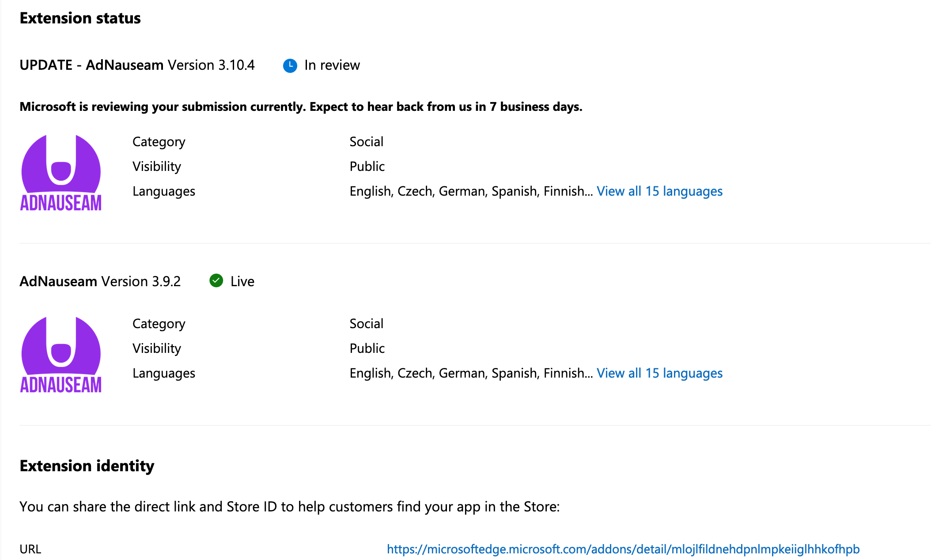Screen dimensions: 931x560
Task: Click the UPDATE AdNauseam Version 3.10.4 title
Action: (x=137, y=65)
